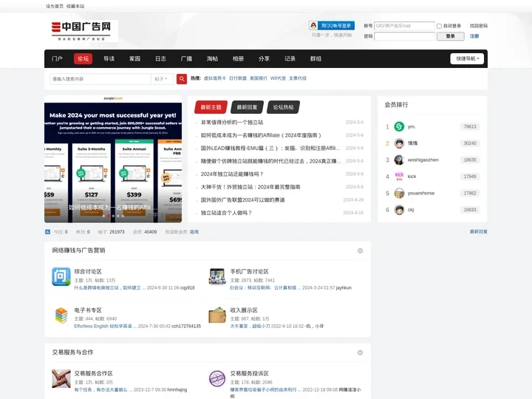Open the 论坛 nav item
Screen dimensions: 532x399
(83, 58)
